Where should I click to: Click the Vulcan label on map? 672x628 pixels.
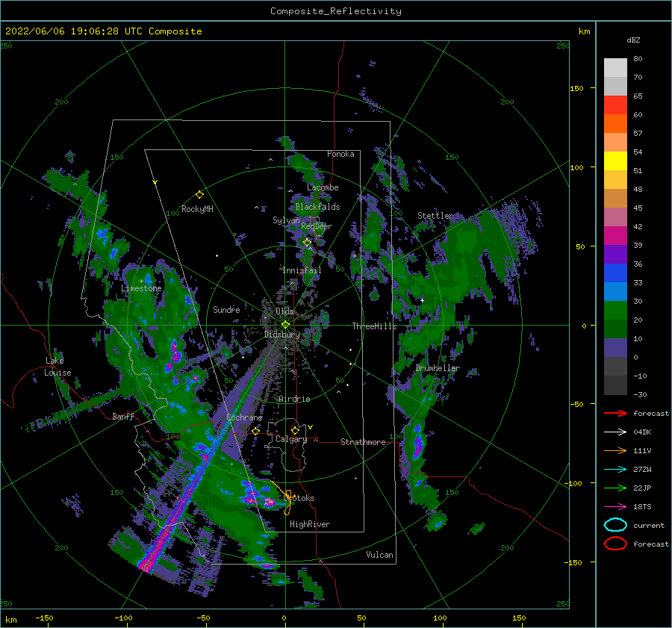379,555
